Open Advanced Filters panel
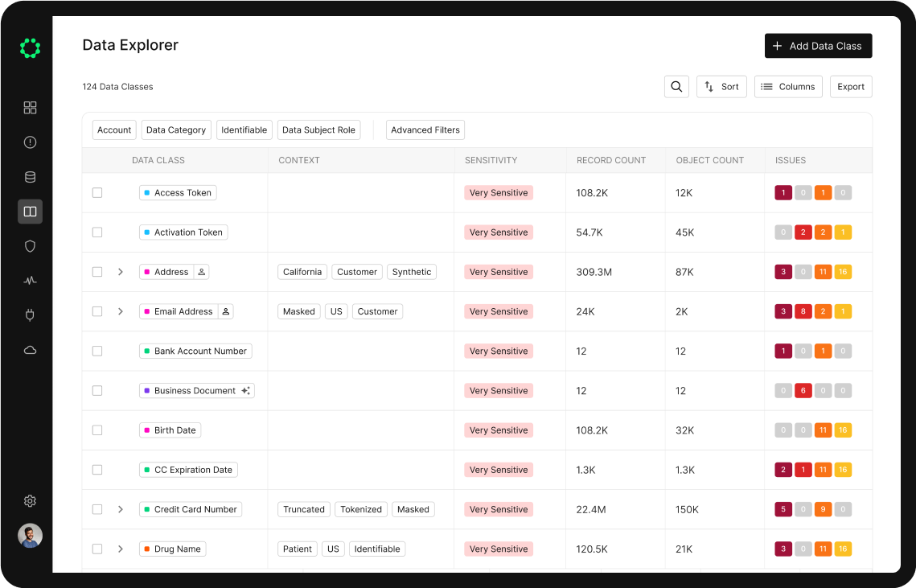This screenshot has width=916, height=588. pyautogui.click(x=425, y=130)
